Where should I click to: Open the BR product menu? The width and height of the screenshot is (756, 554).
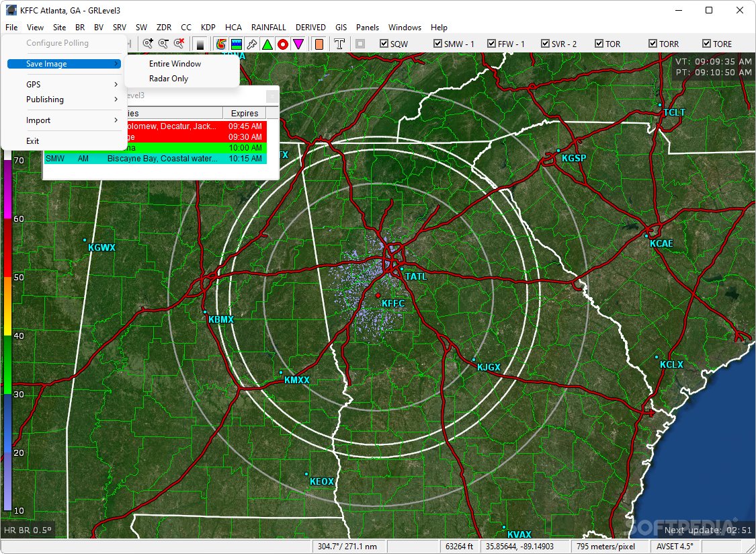80,28
